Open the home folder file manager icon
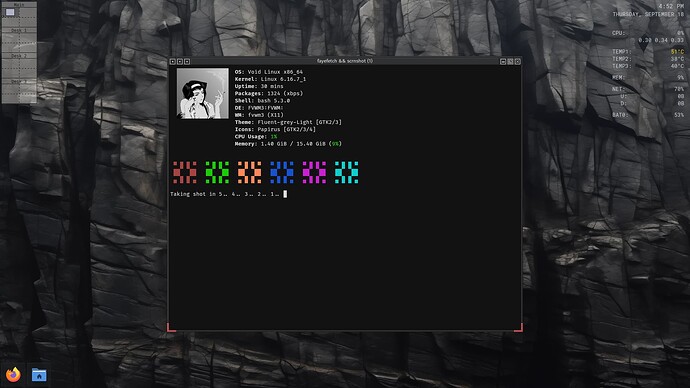690x388 pixels. (x=39, y=375)
